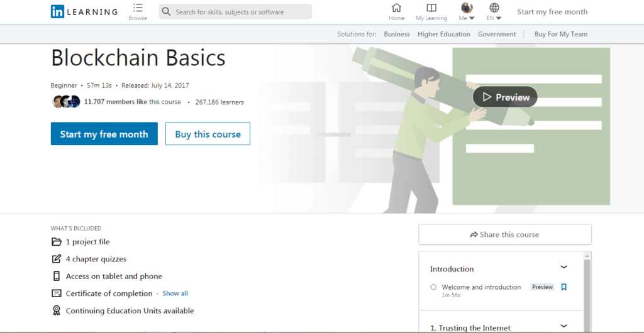Click Share this course button

click(505, 234)
